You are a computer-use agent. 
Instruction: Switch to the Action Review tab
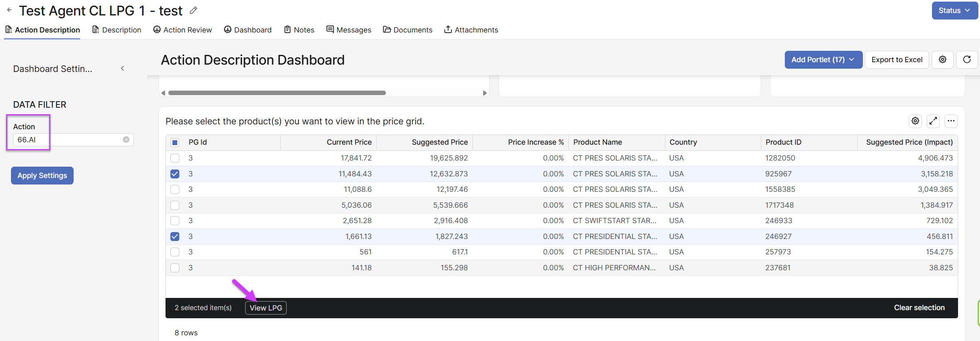pyautogui.click(x=183, y=30)
